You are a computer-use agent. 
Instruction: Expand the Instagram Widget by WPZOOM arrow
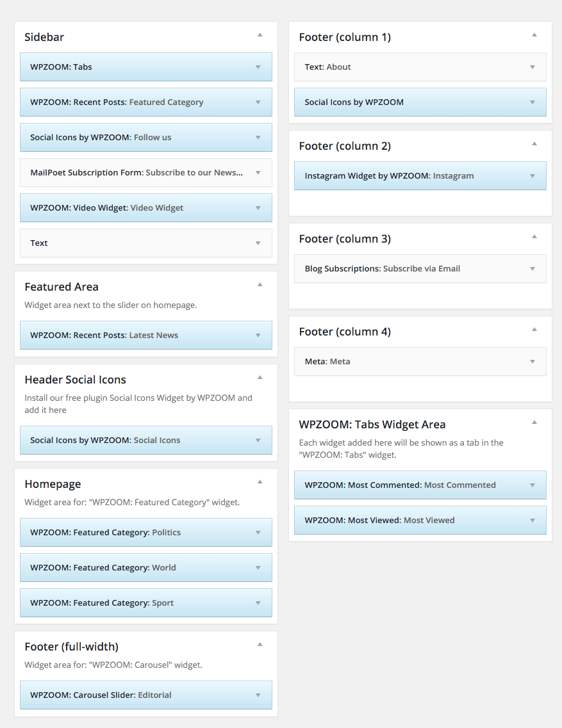tap(533, 177)
